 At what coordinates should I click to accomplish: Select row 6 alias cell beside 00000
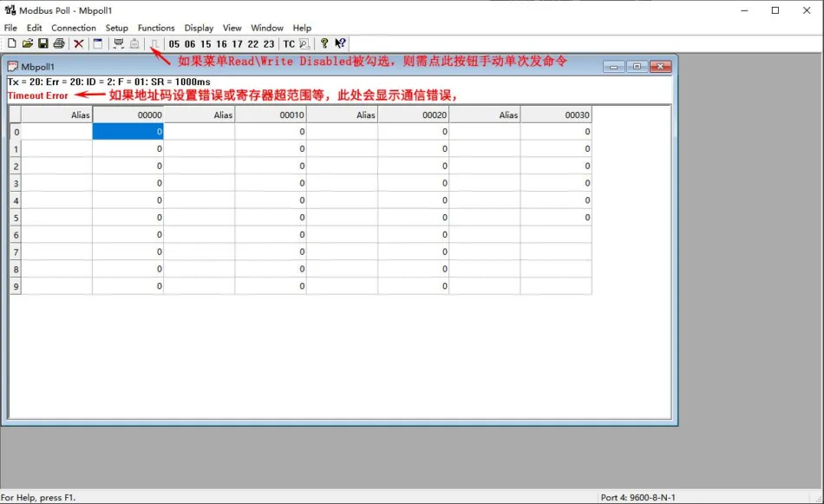pyautogui.click(x=56, y=235)
